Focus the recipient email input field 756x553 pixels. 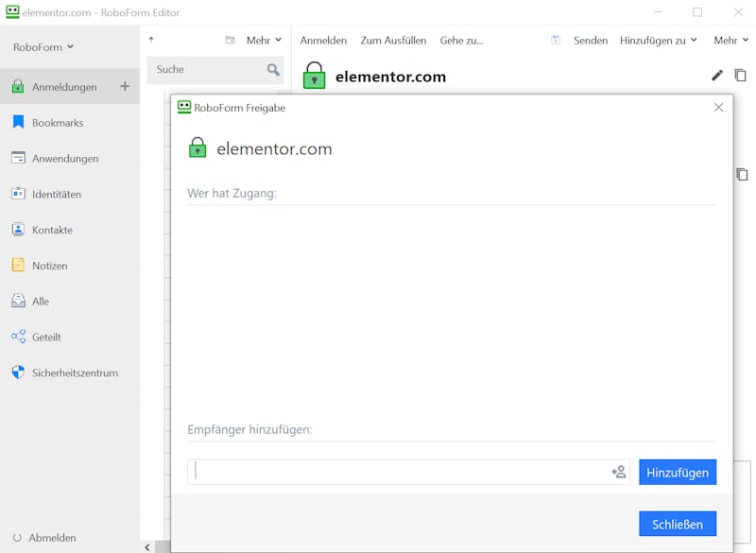click(x=409, y=472)
